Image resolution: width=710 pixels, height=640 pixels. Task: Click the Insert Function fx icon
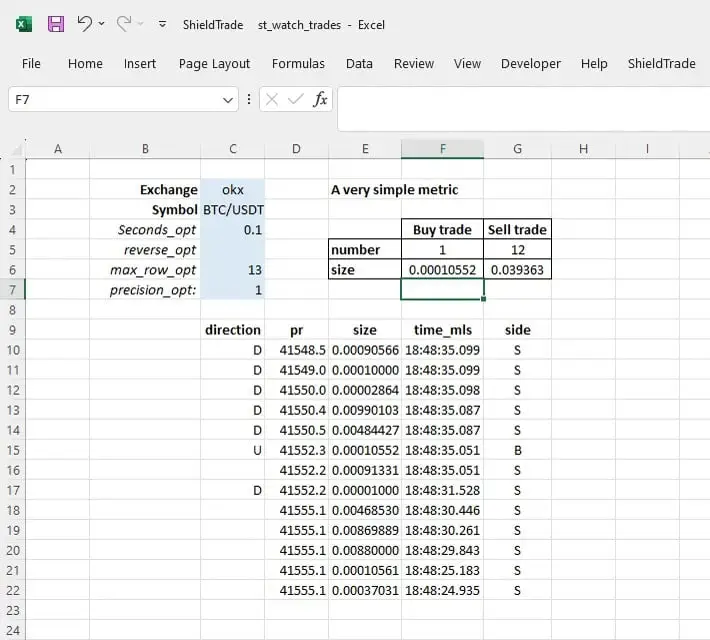(320, 100)
